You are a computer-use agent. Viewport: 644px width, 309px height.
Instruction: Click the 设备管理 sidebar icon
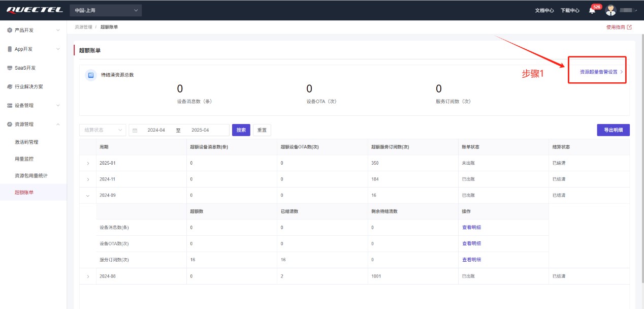click(x=10, y=106)
